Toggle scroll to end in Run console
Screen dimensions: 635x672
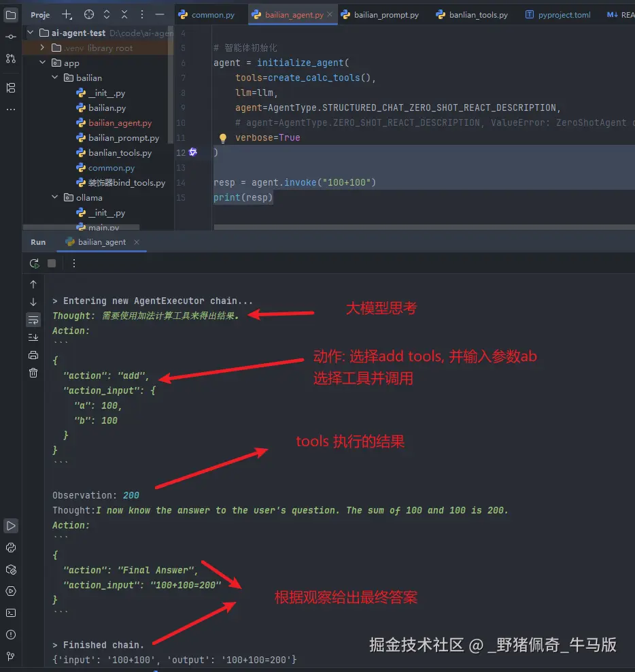pos(33,337)
